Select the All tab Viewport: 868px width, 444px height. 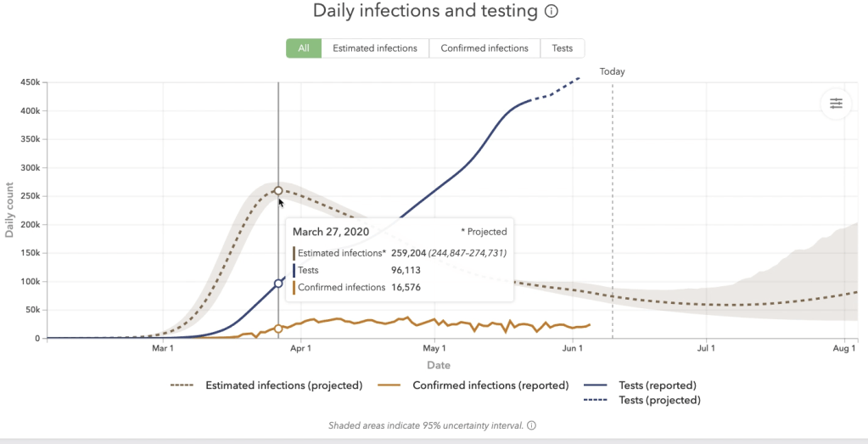coord(304,48)
